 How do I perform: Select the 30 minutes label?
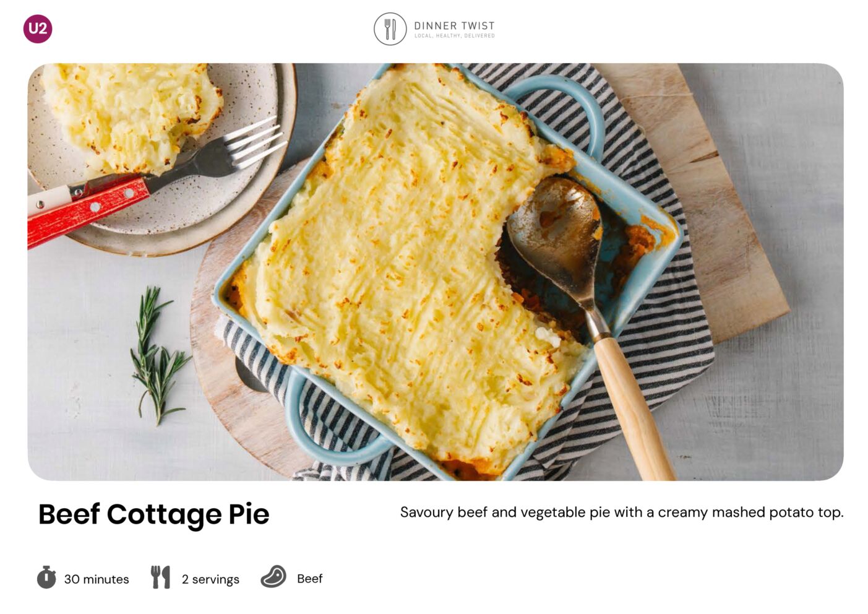[x=97, y=579]
